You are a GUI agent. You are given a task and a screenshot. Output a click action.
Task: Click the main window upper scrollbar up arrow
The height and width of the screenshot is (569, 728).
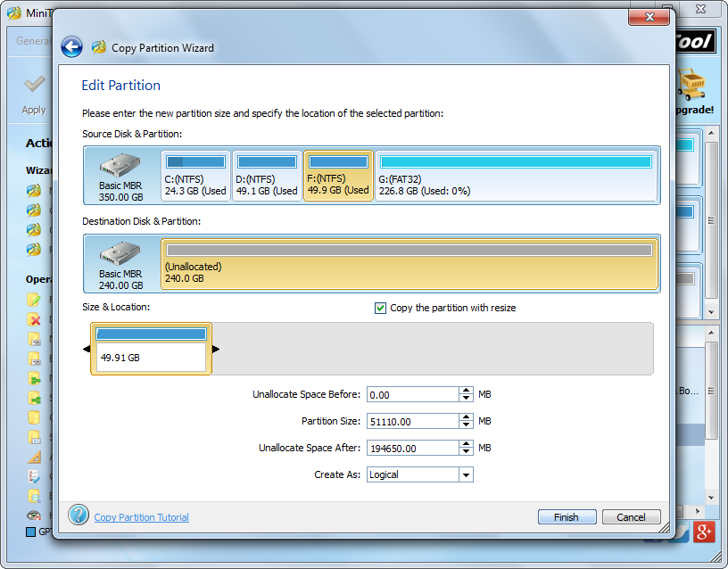coord(711,133)
